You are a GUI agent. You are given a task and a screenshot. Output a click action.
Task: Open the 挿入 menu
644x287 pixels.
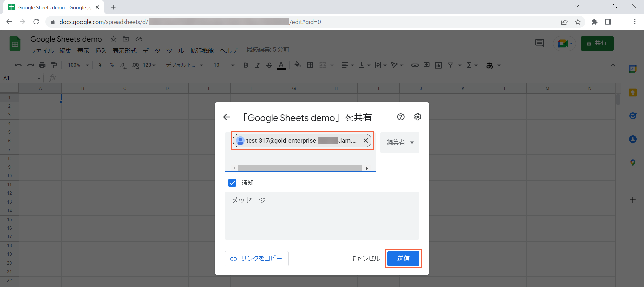101,51
